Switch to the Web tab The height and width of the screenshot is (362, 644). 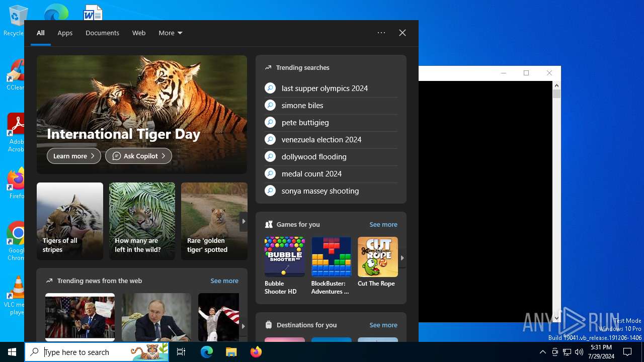139,33
